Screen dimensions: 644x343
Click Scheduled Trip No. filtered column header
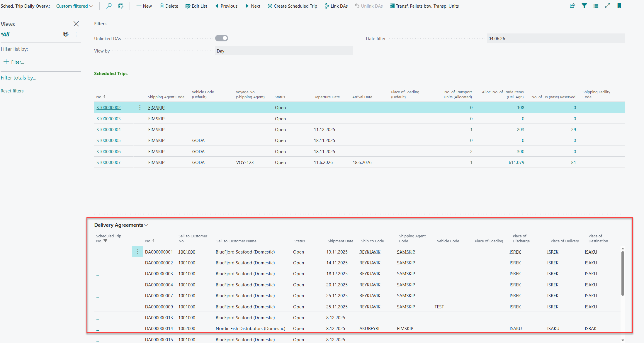point(108,238)
